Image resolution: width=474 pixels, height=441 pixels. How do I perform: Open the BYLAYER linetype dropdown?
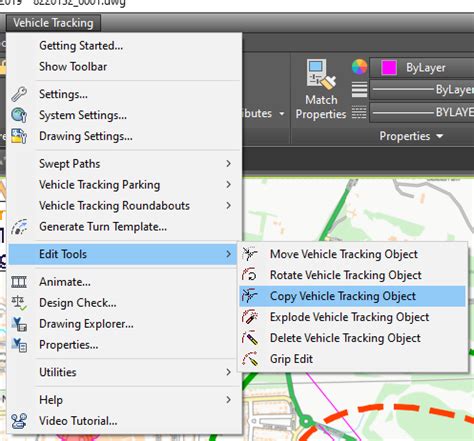click(422, 112)
